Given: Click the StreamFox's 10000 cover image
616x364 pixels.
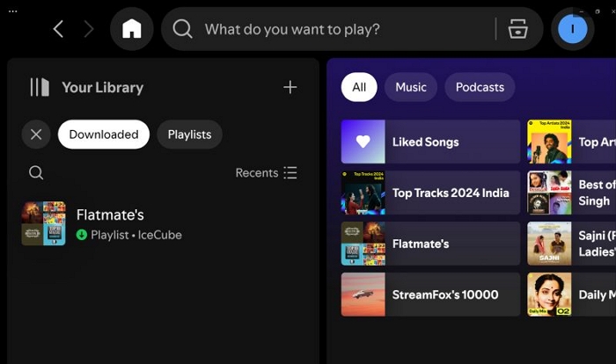Looking at the screenshot, I should click(x=363, y=295).
